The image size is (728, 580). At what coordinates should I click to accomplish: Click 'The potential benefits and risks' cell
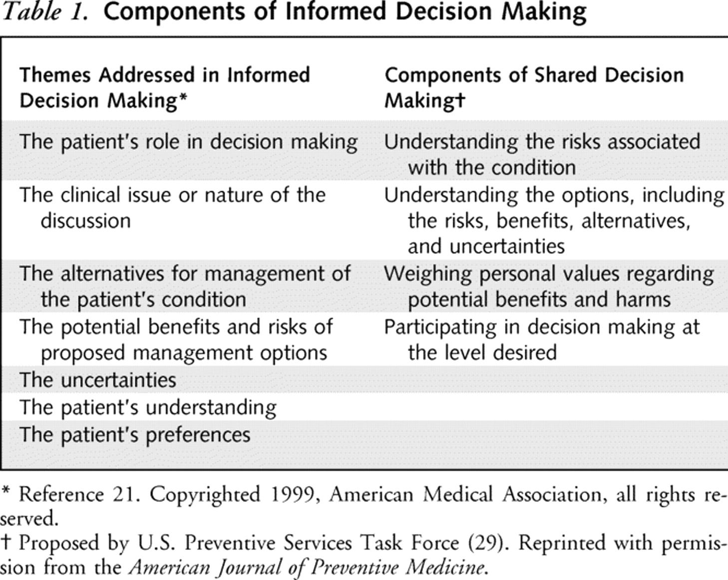176,340
